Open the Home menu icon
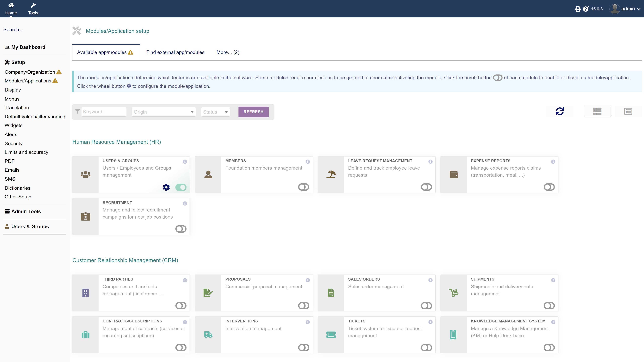Viewport: 644px width, 362px height. (11, 5)
